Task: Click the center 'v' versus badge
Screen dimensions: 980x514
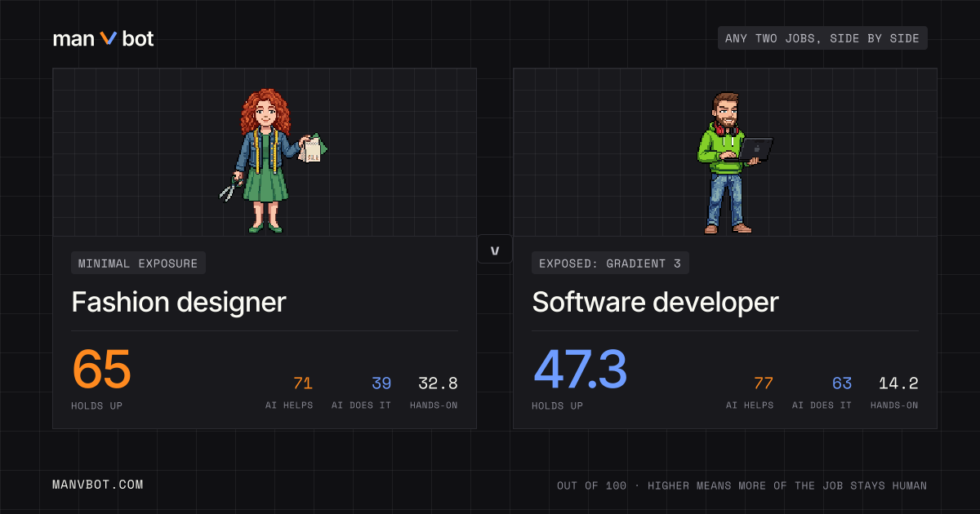Action: point(495,250)
